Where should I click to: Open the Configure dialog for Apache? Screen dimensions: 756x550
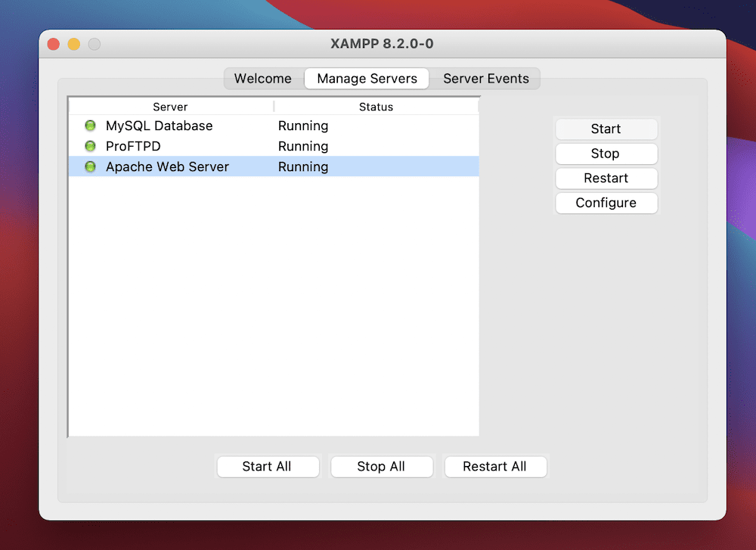point(606,203)
